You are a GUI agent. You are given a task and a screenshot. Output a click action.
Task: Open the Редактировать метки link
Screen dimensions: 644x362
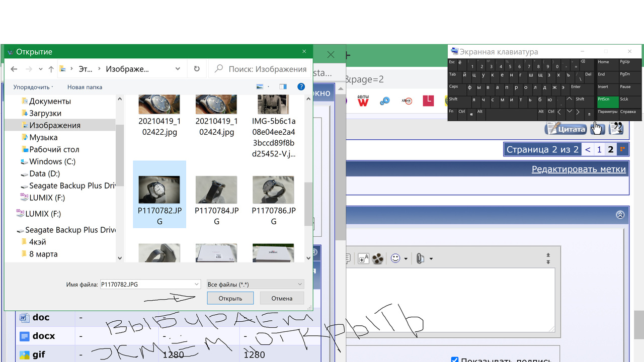579,169
